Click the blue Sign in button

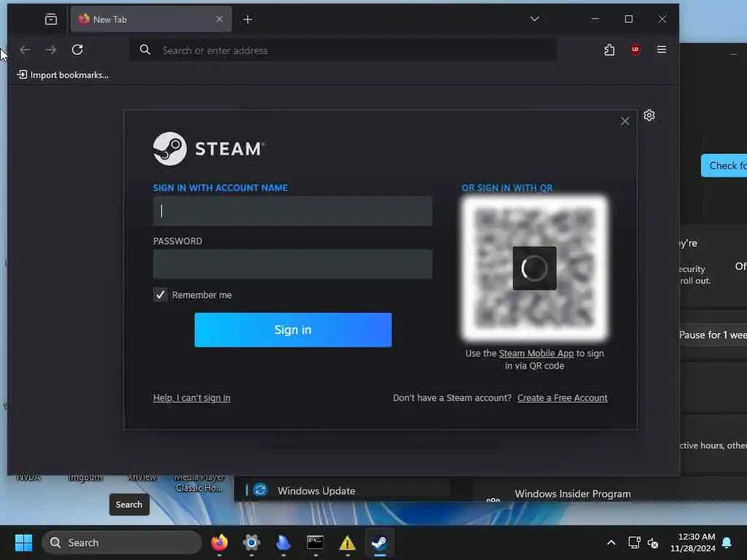[293, 330]
